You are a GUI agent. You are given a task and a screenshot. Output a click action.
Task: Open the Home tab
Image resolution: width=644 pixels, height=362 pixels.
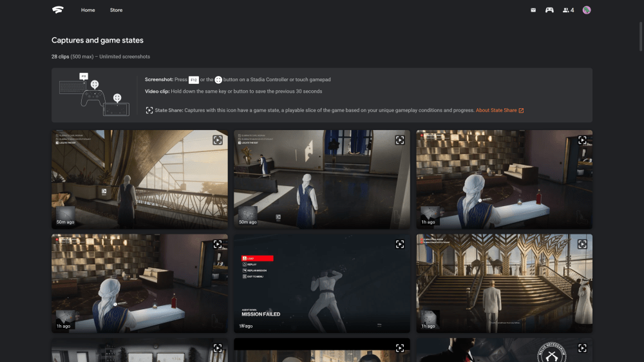(88, 10)
